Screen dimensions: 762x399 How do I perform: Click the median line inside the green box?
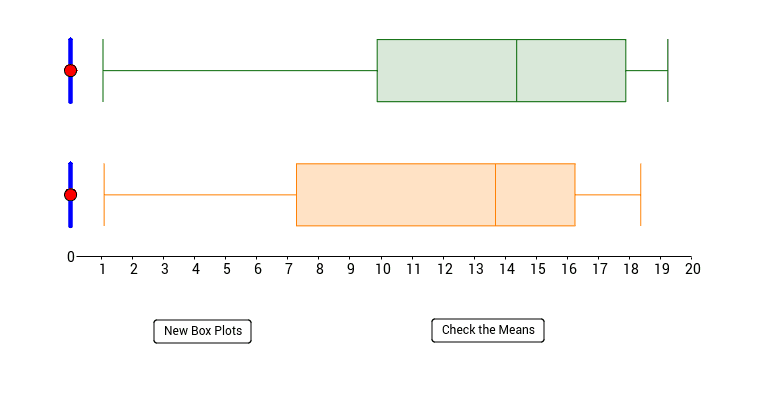(x=517, y=70)
